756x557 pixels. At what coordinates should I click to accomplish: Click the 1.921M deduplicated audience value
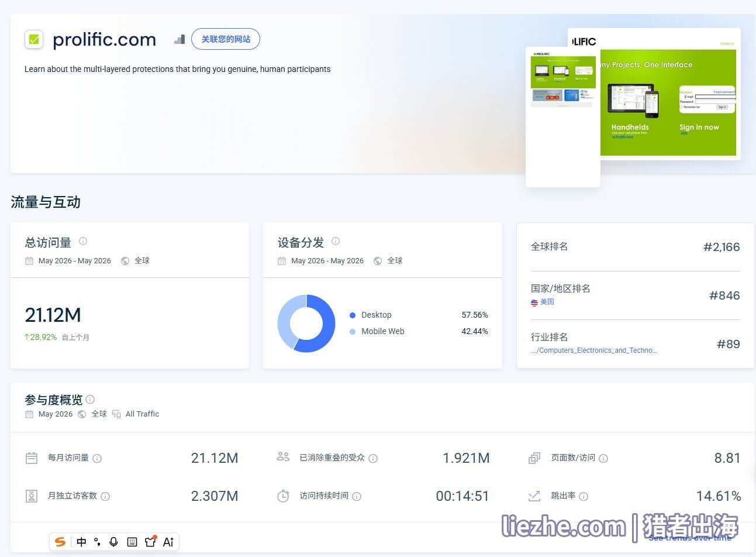point(466,459)
